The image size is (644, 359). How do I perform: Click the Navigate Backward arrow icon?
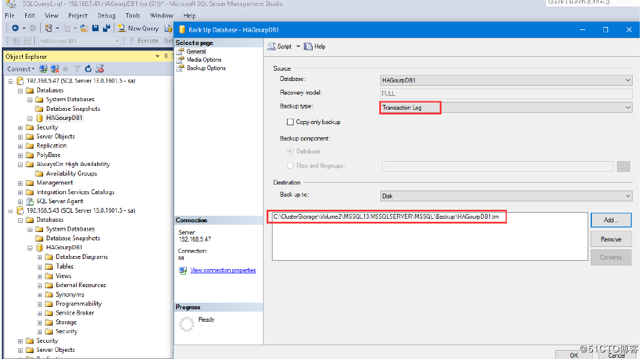coord(15,28)
